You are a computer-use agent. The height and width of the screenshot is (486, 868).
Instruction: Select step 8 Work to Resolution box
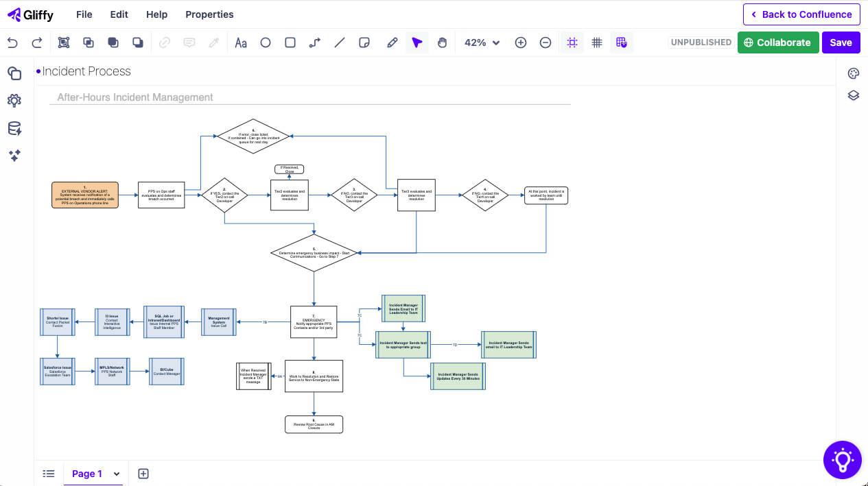click(314, 376)
